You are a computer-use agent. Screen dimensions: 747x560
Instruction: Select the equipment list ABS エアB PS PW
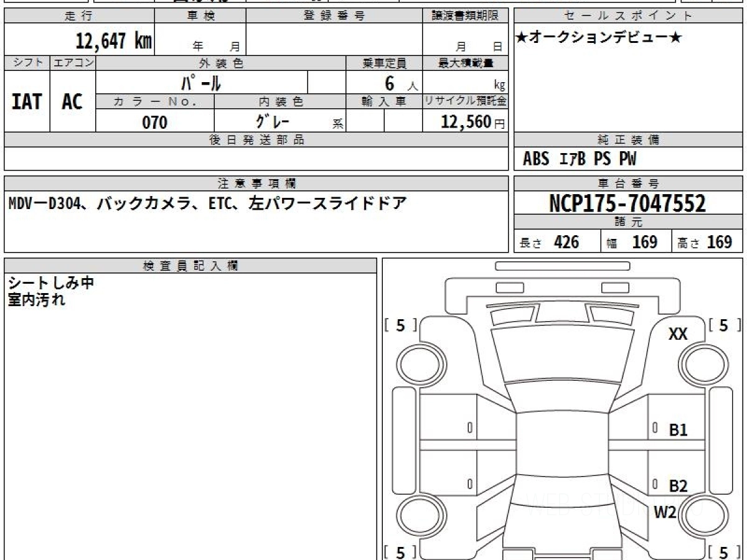[x=580, y=159]
